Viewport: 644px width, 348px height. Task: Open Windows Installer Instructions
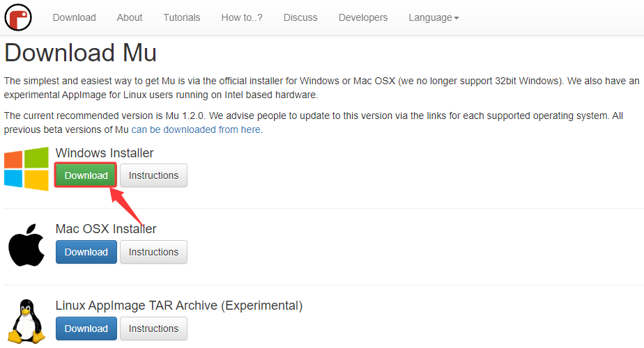[x=153, y=175]
